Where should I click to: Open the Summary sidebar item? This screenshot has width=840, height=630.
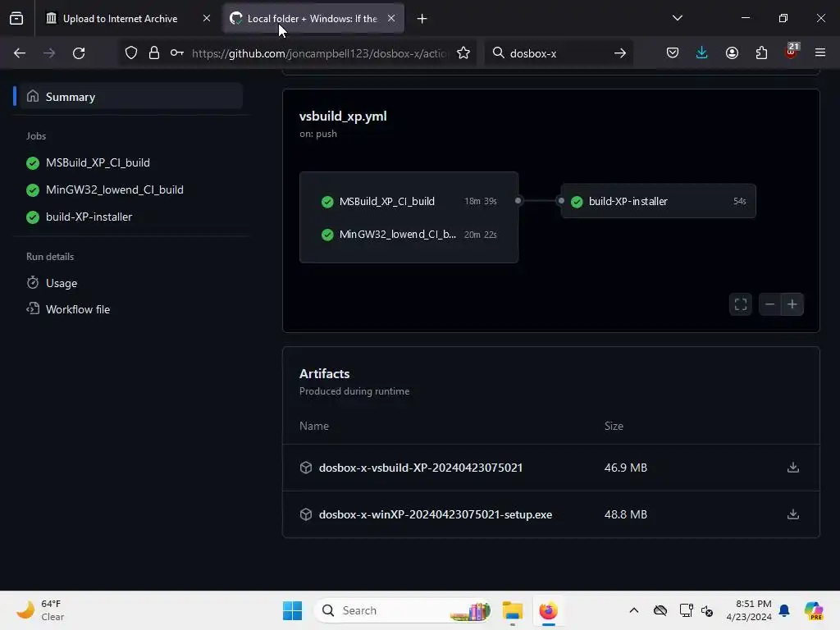(130, 97)
